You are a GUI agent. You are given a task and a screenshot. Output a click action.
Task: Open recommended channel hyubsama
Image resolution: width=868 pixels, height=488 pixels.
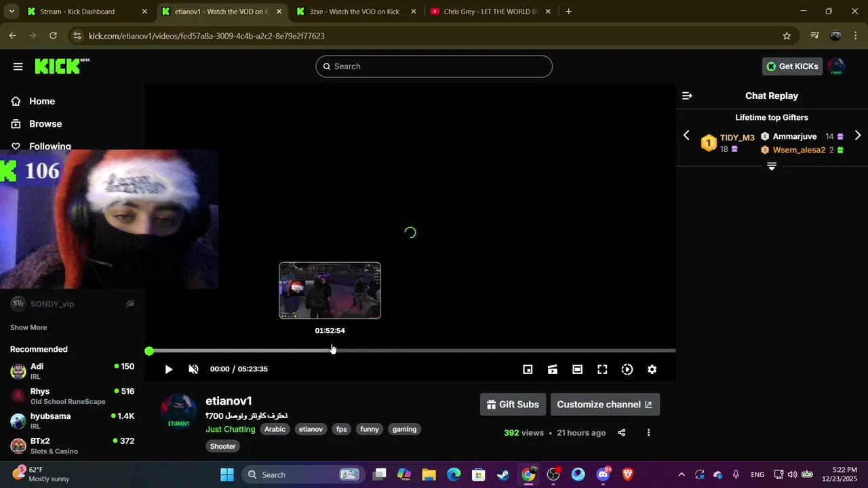coord(72,421)
